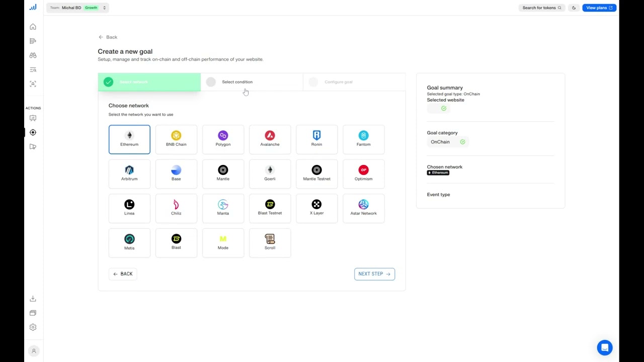Select the Mode network
The width and height of the screenshot is (644, 362).
coord(223,242)
